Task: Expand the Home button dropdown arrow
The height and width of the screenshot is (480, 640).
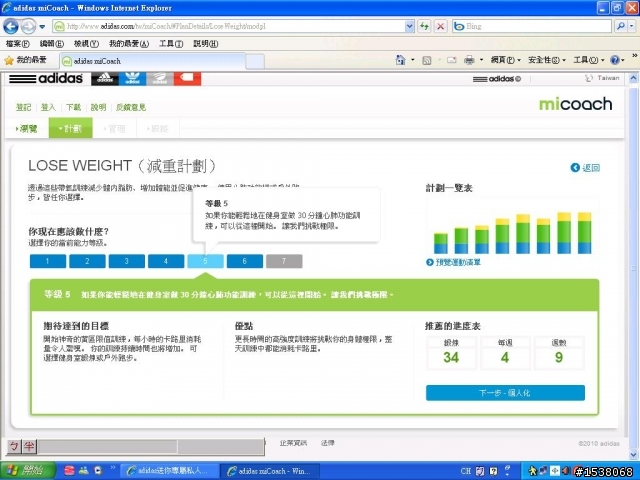Action: [x=413, y=60]
